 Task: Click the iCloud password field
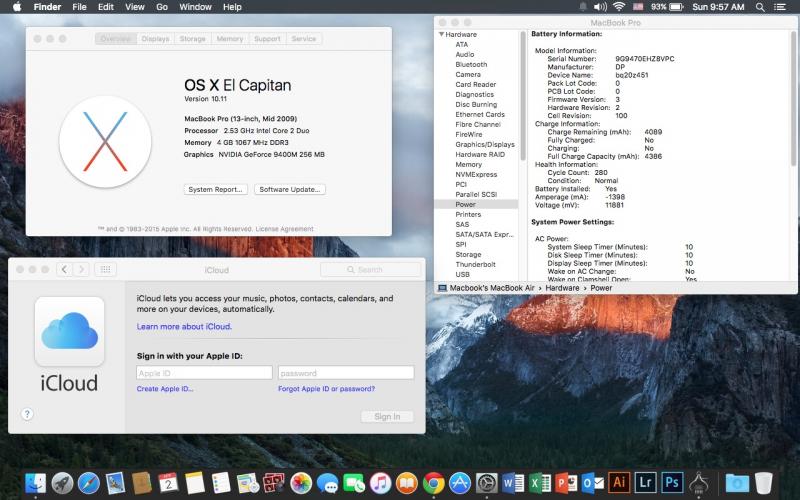(346, 373)
